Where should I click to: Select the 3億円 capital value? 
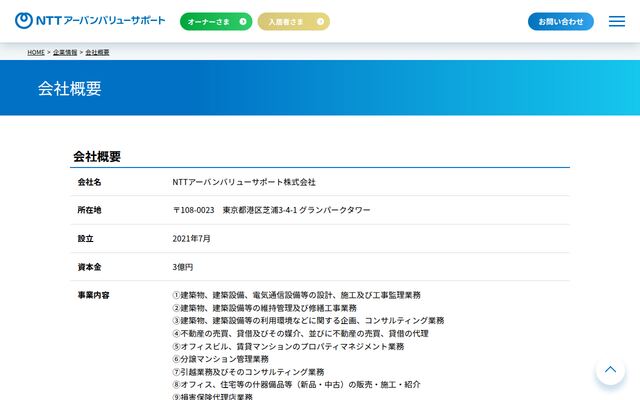(182, 267)
